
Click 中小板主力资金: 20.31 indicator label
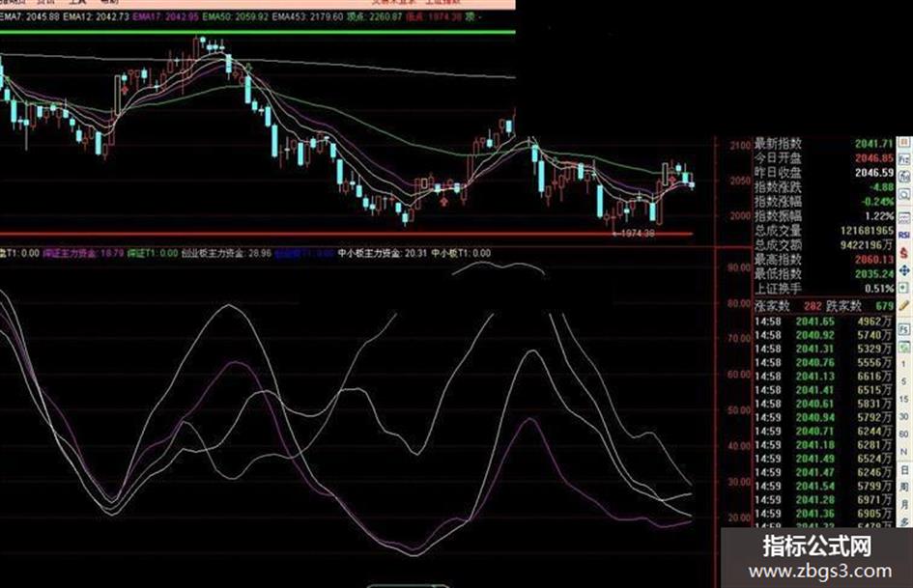coord(383,253)
